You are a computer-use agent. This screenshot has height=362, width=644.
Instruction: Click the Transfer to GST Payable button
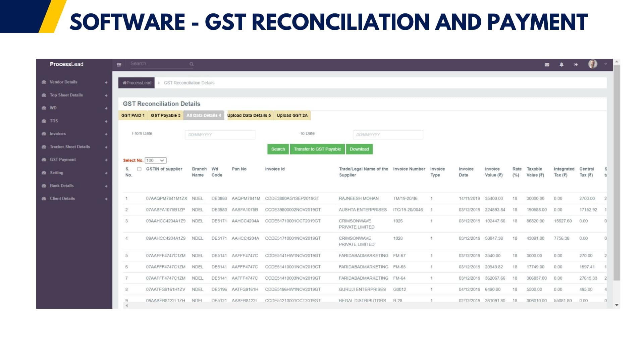point(317,149)
